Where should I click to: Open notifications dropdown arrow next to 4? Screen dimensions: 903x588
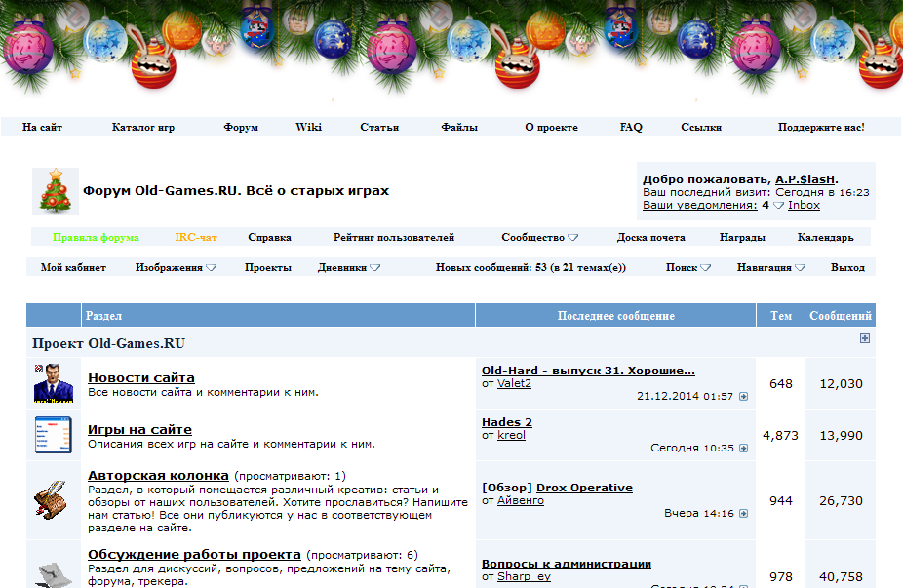point(778,205)
